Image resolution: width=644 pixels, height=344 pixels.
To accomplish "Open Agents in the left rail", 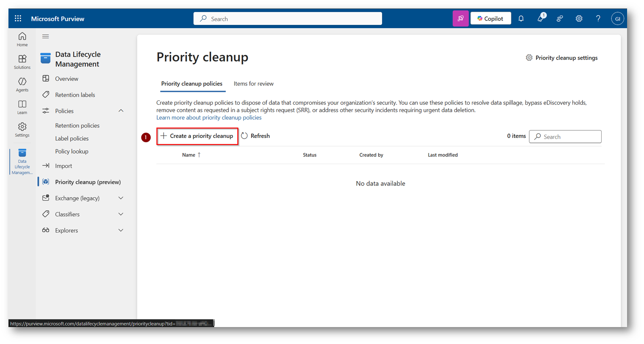I will click(22, 85).
